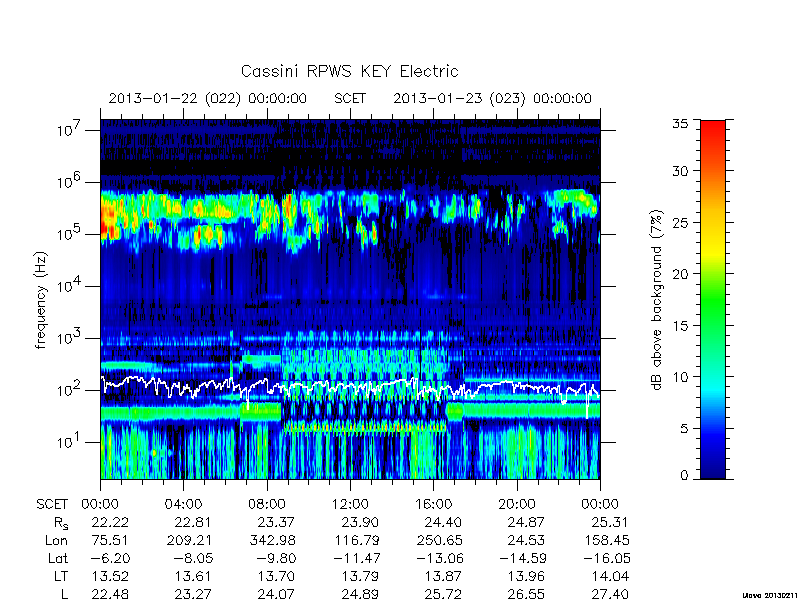This screenshot has width=800, height=600.
Task: Click the 10^3 frequency tick label
Action: click(x=68, y=337)
